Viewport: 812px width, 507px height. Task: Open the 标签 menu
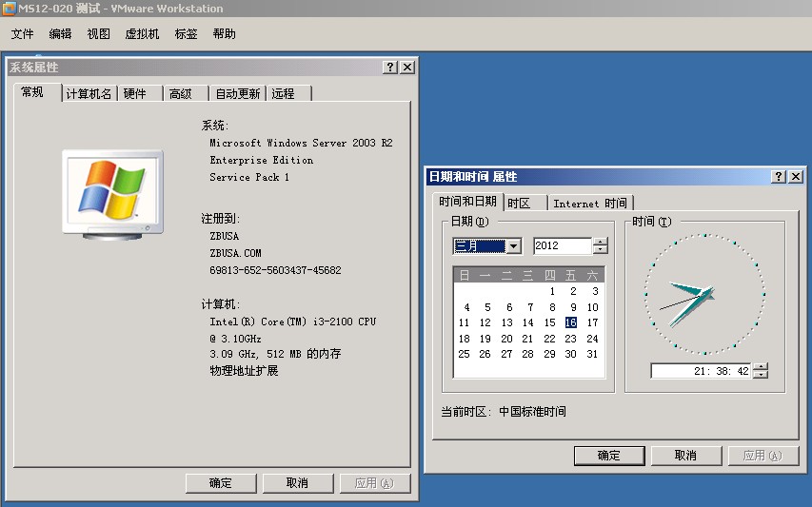click(186, 34)
